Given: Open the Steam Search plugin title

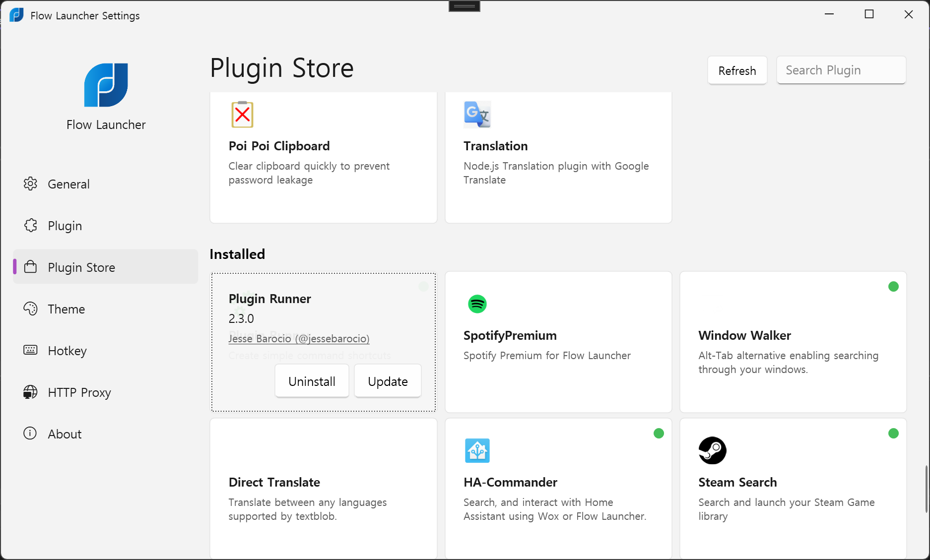Looking at the screenshot, I should (737, 482).
